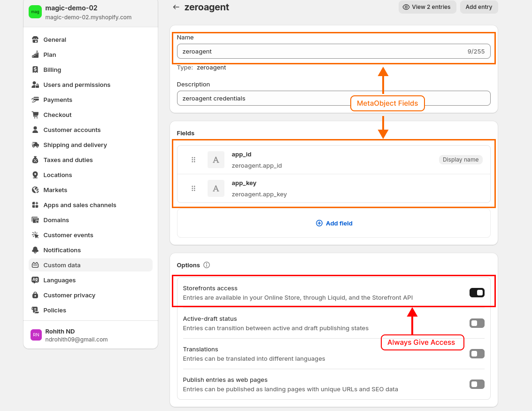This screenshot has width=532, height=411.
Task: Click the General settings store icon
Action: coord(35,40)
